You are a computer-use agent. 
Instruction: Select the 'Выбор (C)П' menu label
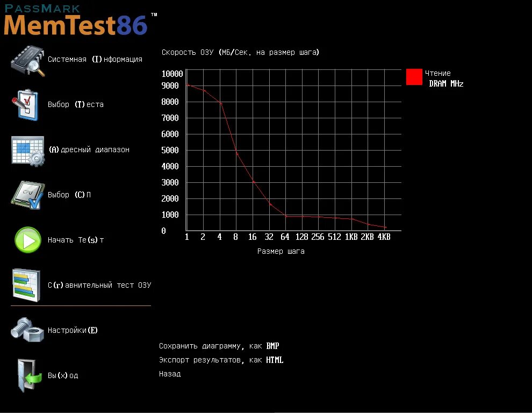[x=69, y=195]
